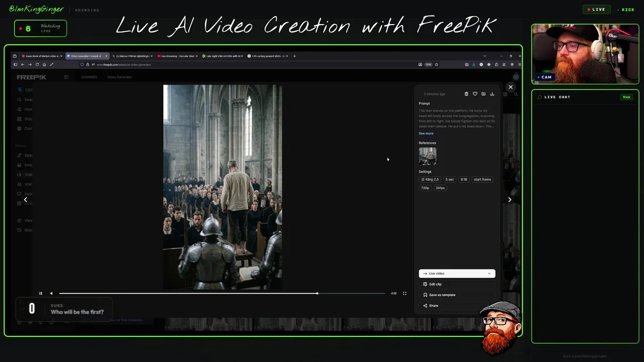The image size is (644, 362).
Task: Click the Kick label in the chat header
Action: (x=626, y=97)
